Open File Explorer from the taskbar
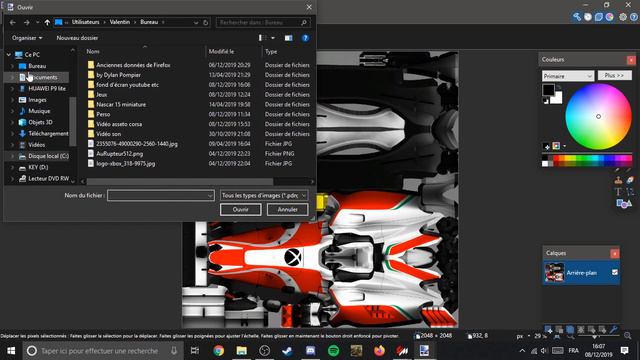Screen dimensions: 640x360 click(242, 351)
